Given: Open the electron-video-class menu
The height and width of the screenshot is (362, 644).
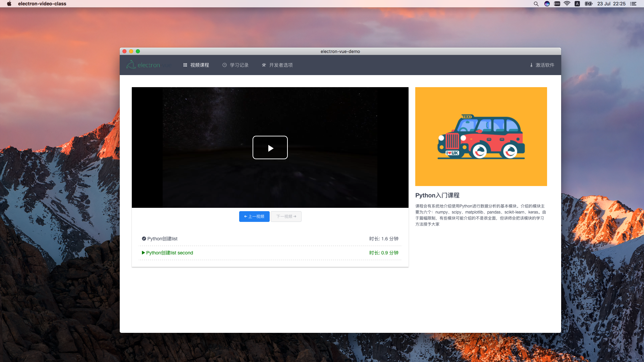Looking at the screenshot, I should (x=42, y=4).
